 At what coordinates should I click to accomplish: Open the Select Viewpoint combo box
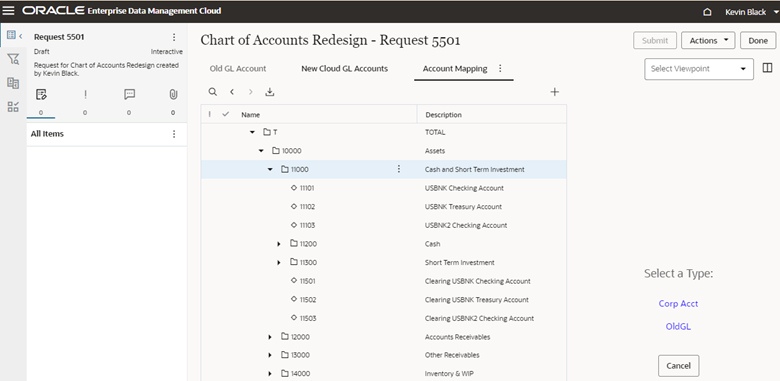coord(698,69)
